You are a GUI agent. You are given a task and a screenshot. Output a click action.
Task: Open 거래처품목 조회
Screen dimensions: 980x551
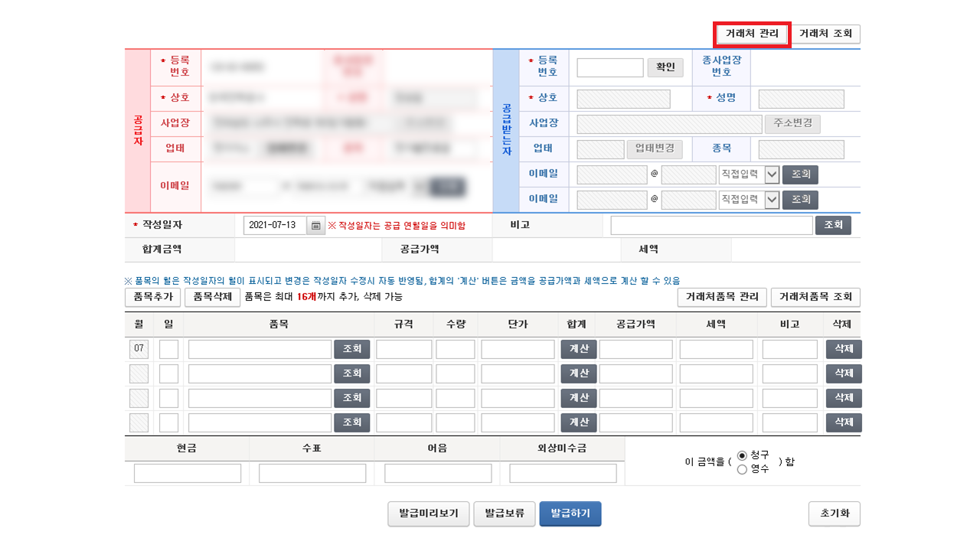815,297
